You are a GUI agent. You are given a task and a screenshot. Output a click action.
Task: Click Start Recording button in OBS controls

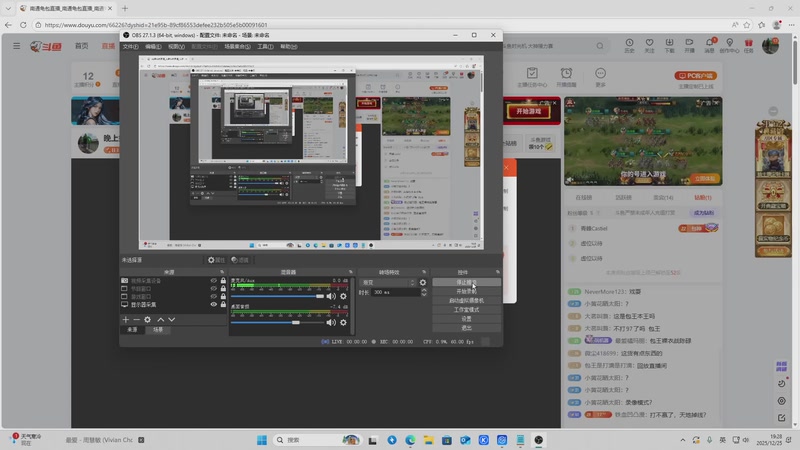tap(466, 291)
